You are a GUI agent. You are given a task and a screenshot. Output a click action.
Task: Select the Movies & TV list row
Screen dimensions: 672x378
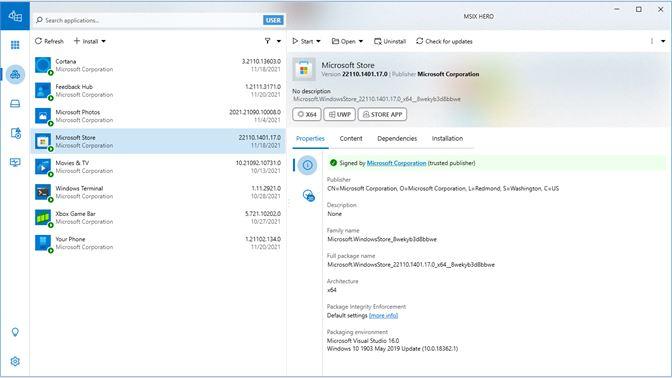point(158,167)
